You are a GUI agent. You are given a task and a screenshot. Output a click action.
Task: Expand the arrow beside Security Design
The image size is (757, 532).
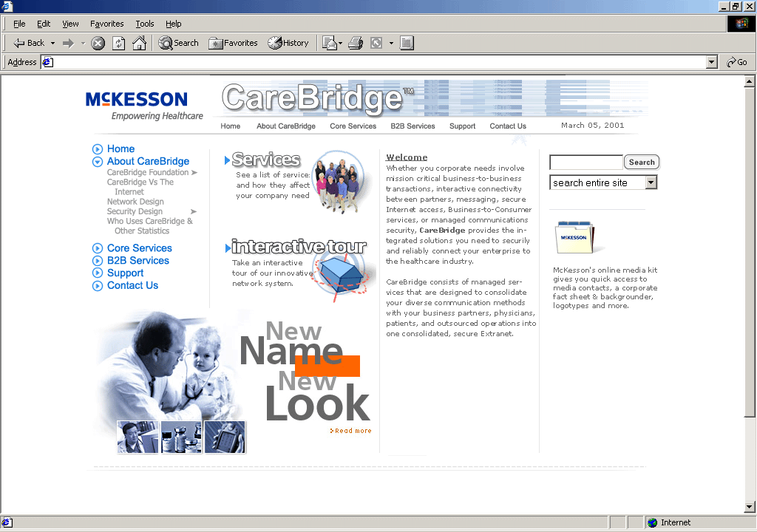194,211
